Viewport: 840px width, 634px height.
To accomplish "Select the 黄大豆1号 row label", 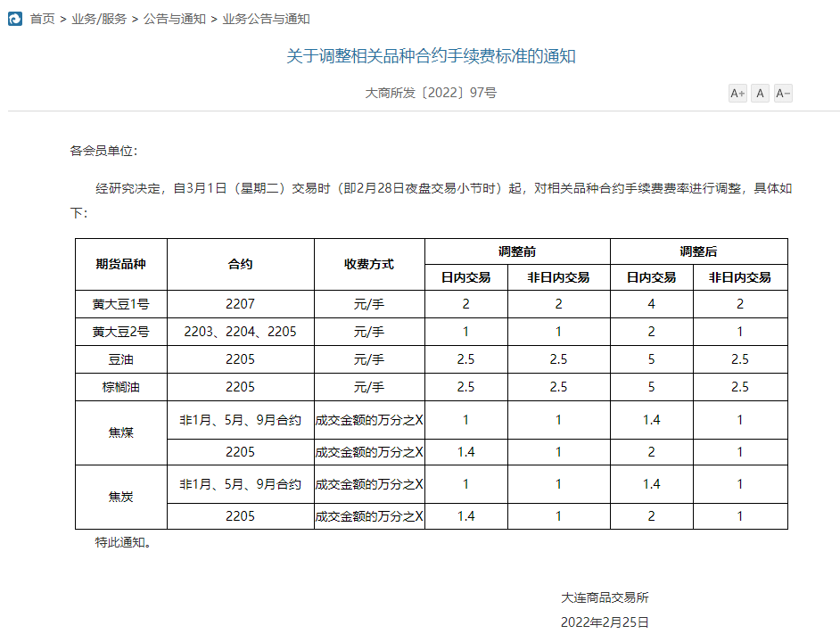I will [x=120, y=304].
